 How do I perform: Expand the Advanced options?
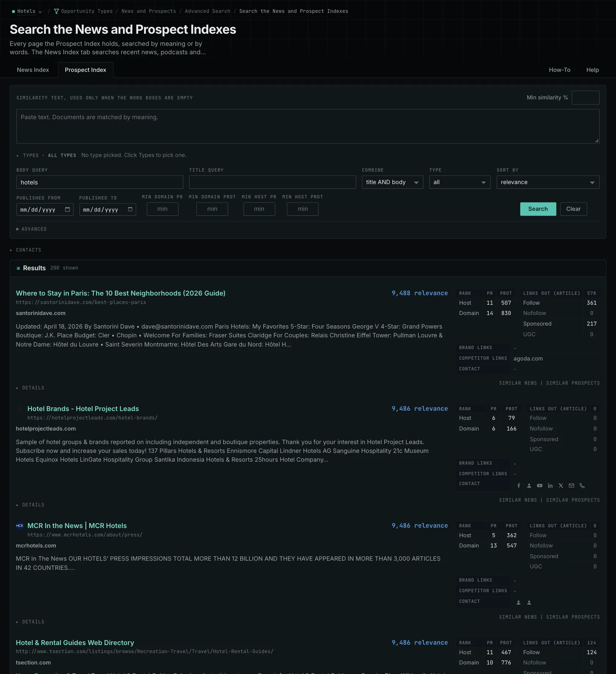tap(32, 229)
